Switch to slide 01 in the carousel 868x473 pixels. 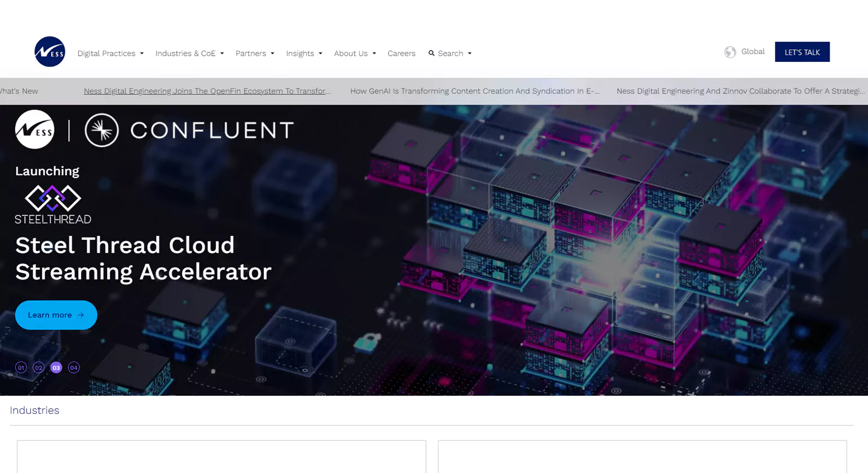[x=21, y=368]
